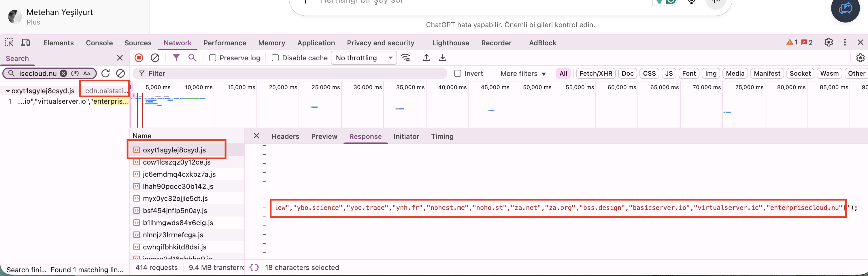868x276 pixels.
Task: Check the Disable cache checkbox
Action: click(x=275, y=58)
